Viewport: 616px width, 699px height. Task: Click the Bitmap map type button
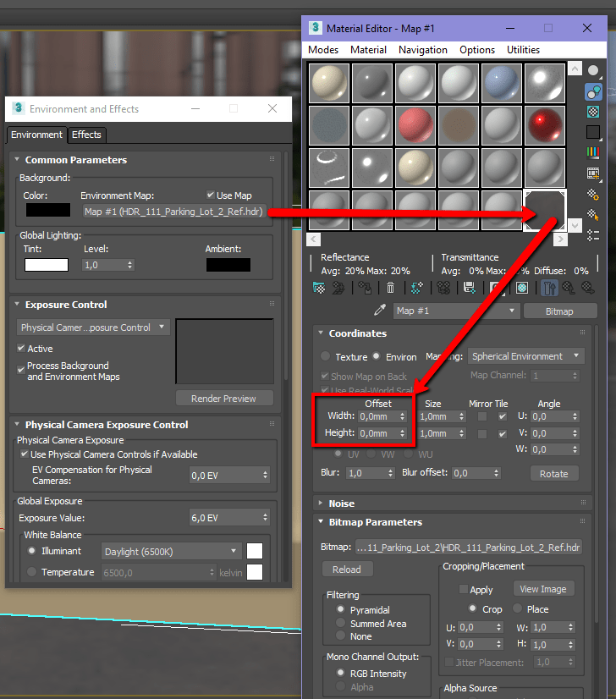click(560, 311)
